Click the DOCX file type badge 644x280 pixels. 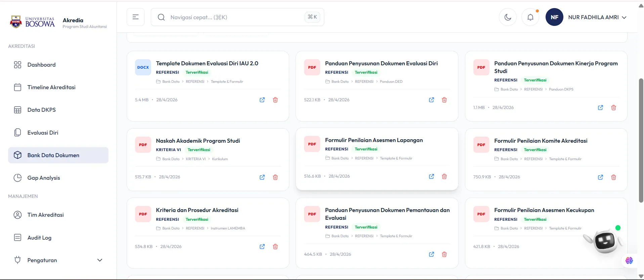tap(143, 67)
